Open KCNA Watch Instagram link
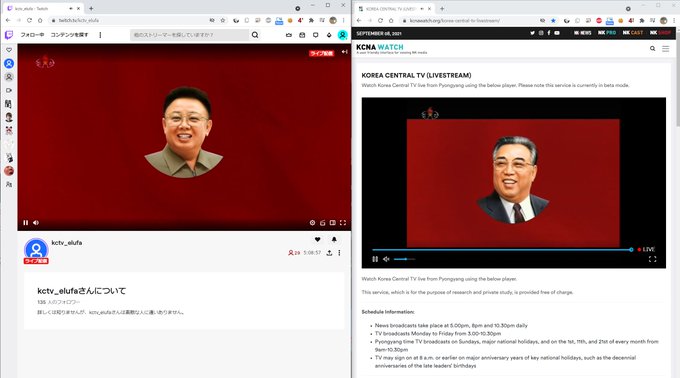The height and width of the screenshot is (378, 680). point(541,33)
